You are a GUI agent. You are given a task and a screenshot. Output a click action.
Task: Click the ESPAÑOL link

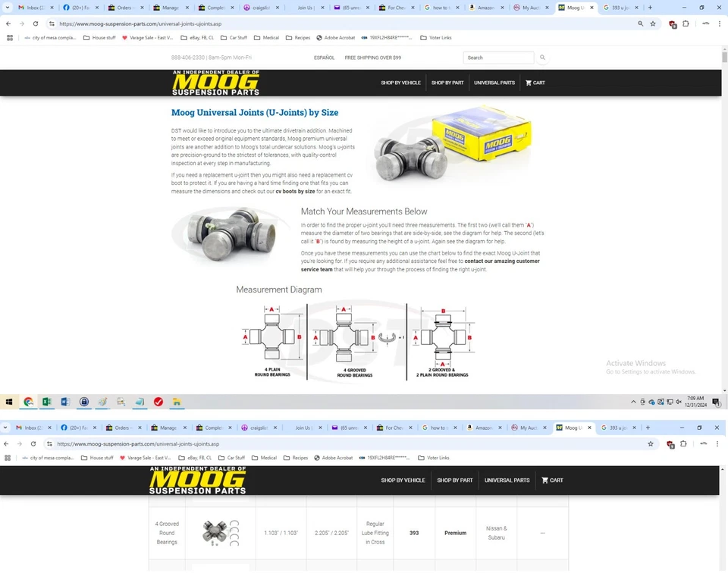[324, 58]
